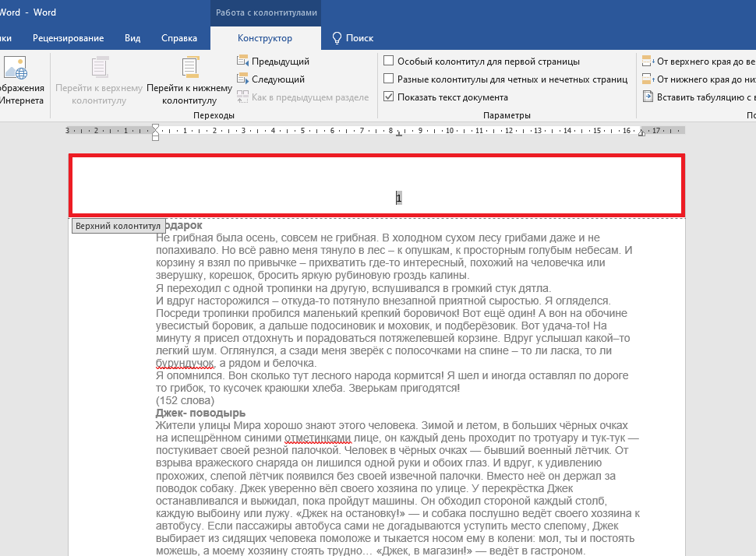Open the Вид ribbon tab
The height and width of the screenshot is (556, 756).
click(x=132, y=38)
